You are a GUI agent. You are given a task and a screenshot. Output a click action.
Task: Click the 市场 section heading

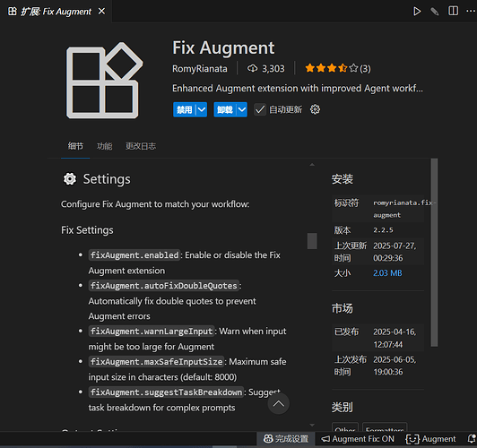(x=343, y=308)
